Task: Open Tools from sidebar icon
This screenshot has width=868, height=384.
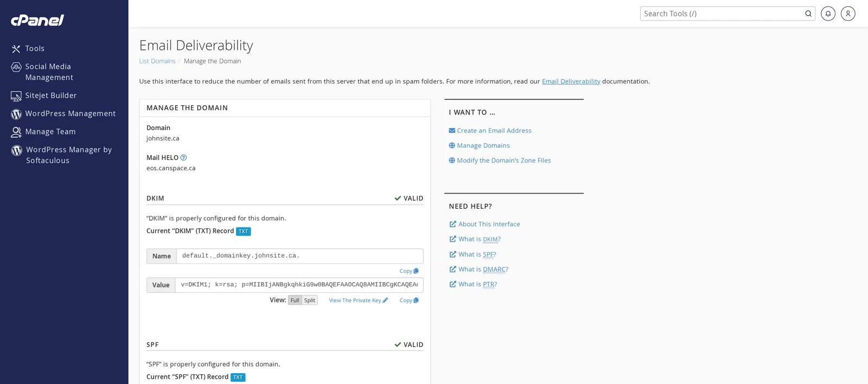Action: [16, 49]
